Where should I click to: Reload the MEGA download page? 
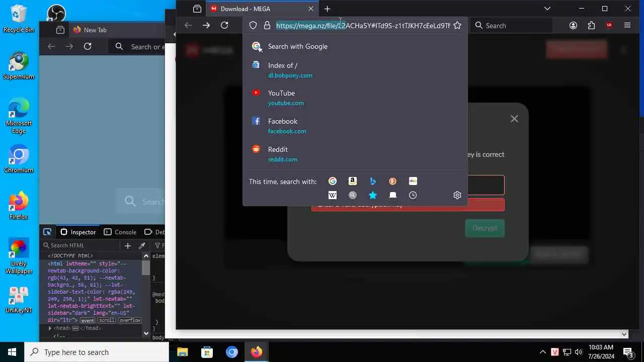[224, 25]
